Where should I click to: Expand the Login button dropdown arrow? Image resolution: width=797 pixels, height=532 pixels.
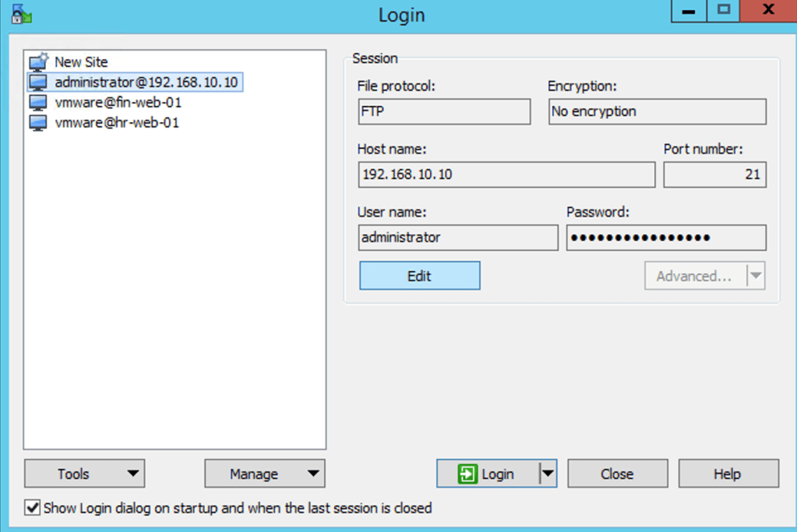548,474
